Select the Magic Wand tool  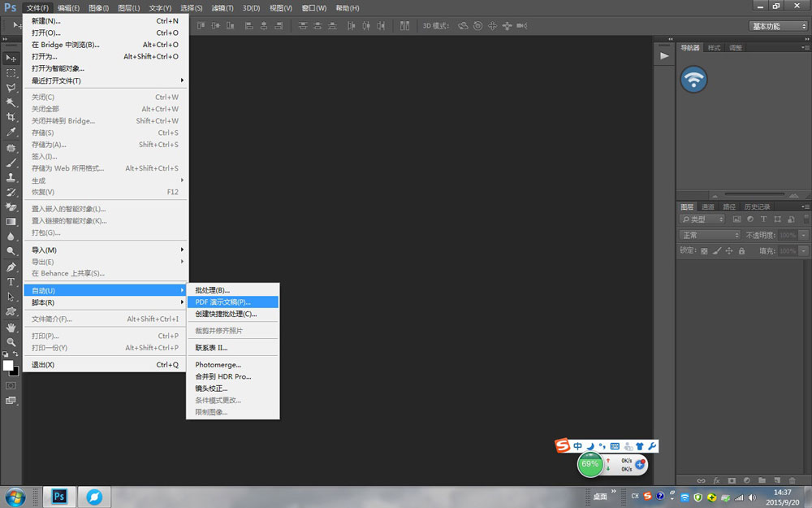[11, 102]
